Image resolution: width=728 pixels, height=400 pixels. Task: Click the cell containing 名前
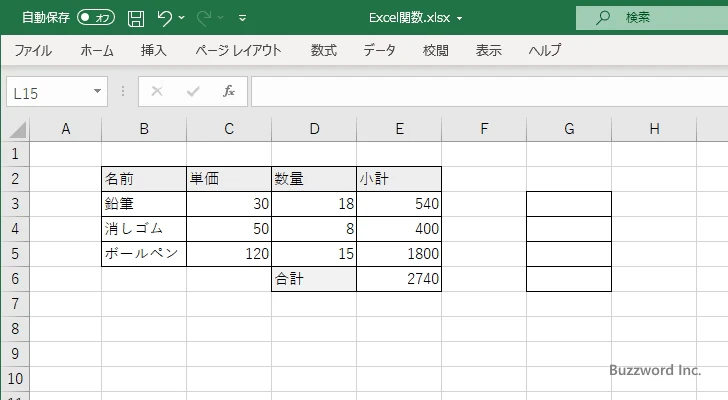point(144,179)
